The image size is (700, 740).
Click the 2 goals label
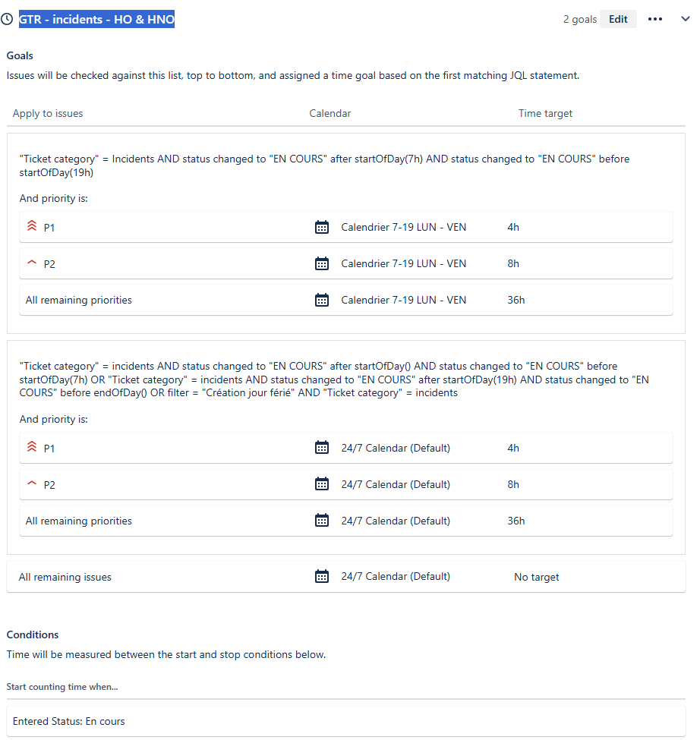click(580, 19)
